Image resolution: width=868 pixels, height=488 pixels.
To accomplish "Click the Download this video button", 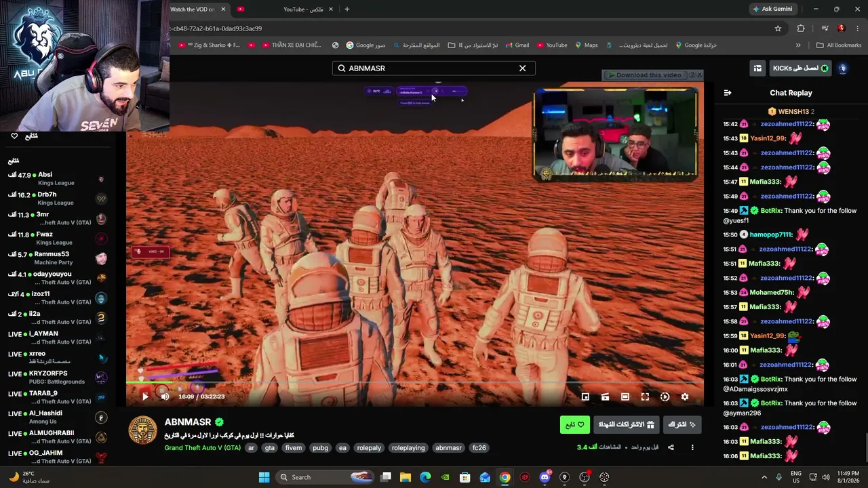I will [x=645, y=75].
